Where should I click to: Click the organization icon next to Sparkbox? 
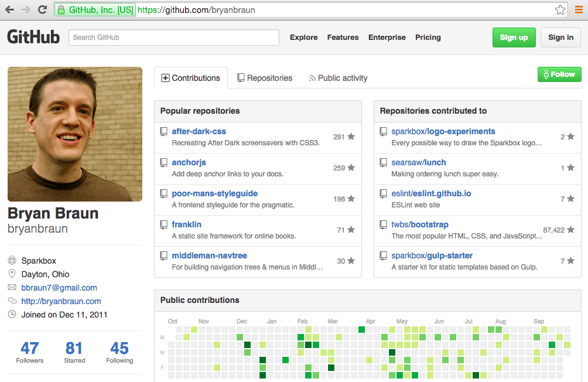coord(12,261)
